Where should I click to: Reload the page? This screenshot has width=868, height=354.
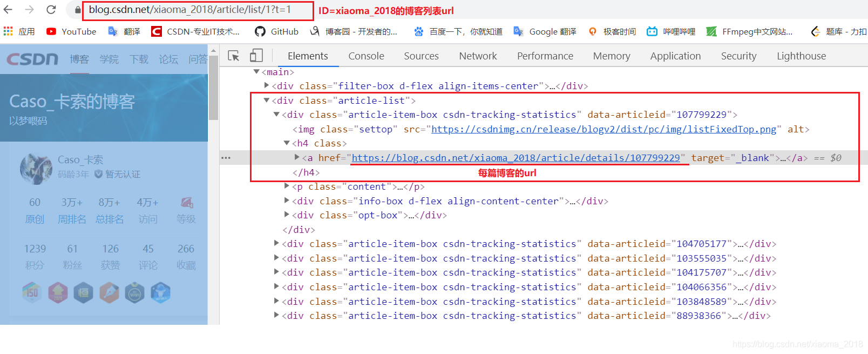51,10
